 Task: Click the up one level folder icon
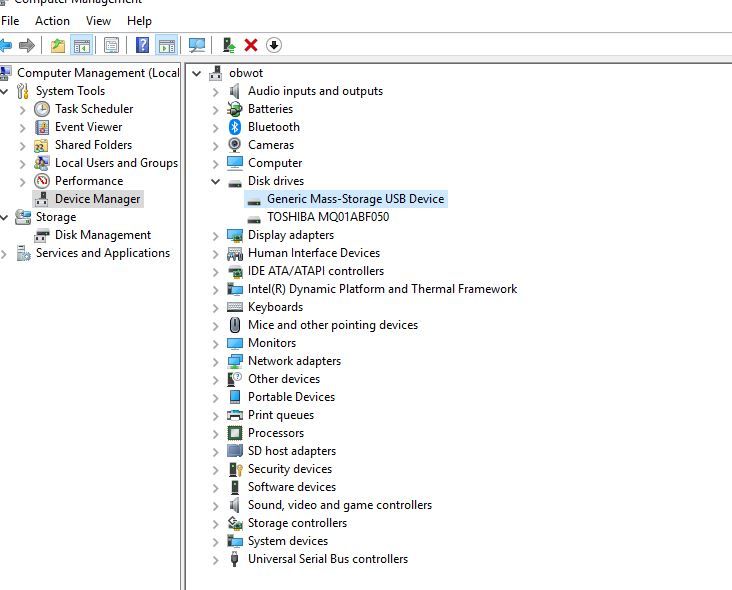point(58,45)
